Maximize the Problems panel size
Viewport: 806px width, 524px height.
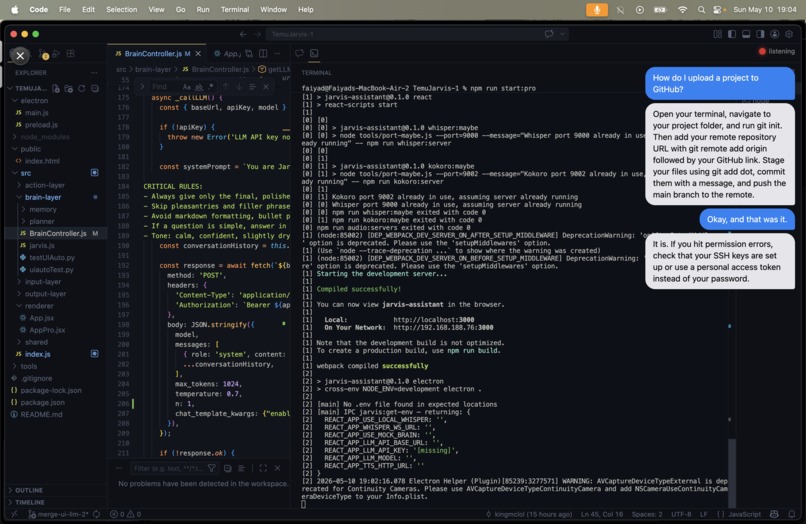pos(263,468)
